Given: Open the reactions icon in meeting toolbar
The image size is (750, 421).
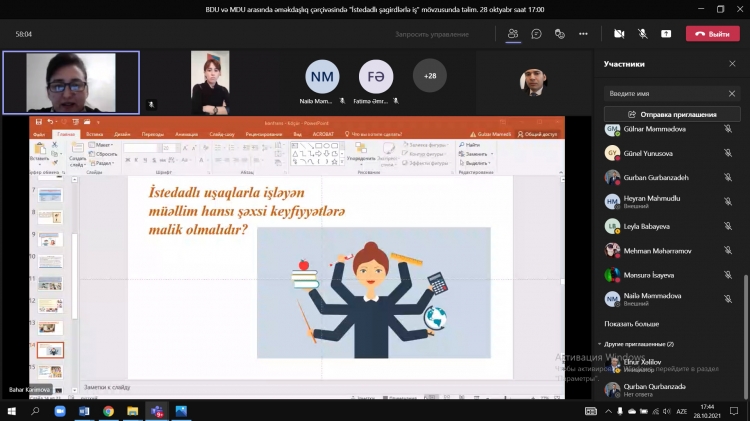Looking at the screenshot, I should point(560,33).
